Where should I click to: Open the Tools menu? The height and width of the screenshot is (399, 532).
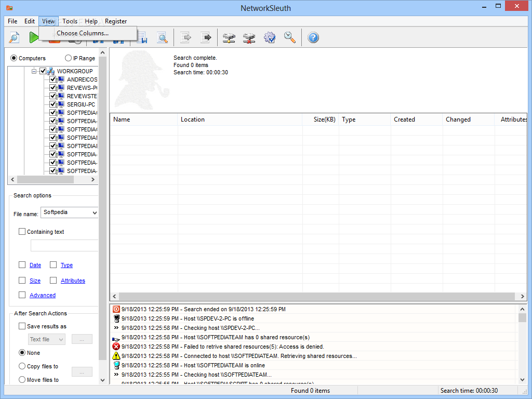pos(70,21)
